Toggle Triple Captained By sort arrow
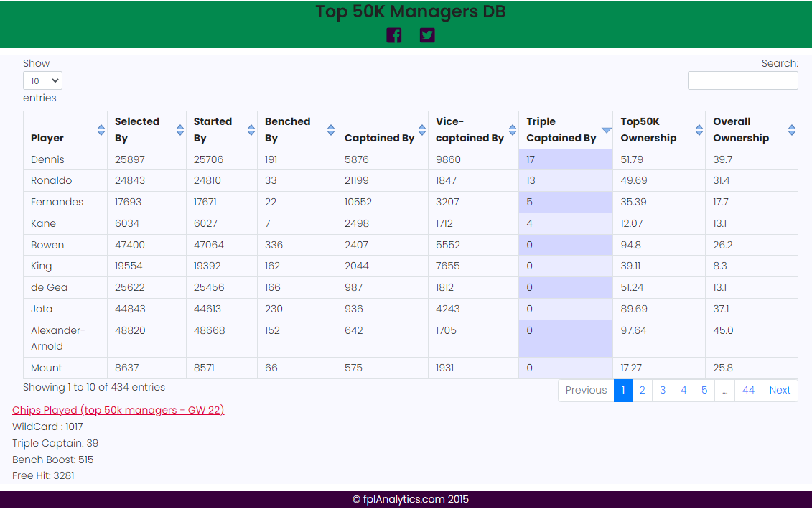 tap(607, 130)
